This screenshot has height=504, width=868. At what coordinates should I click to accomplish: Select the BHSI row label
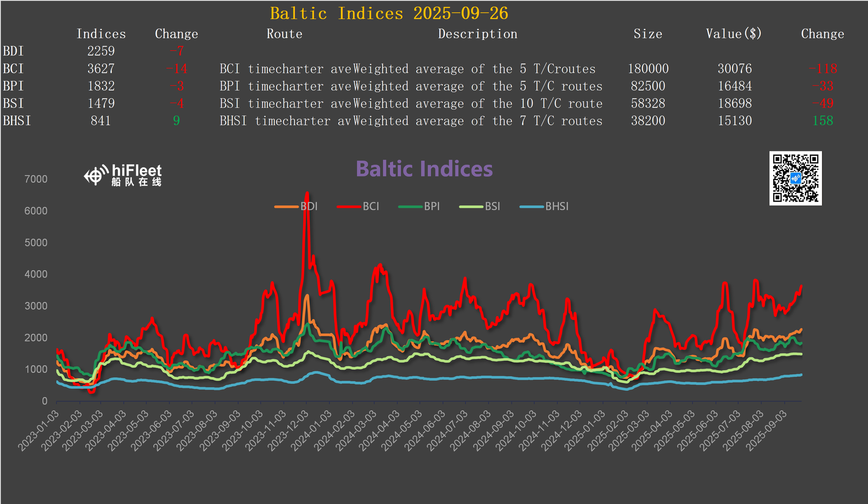pyautogui.click(x=17, y=121)
